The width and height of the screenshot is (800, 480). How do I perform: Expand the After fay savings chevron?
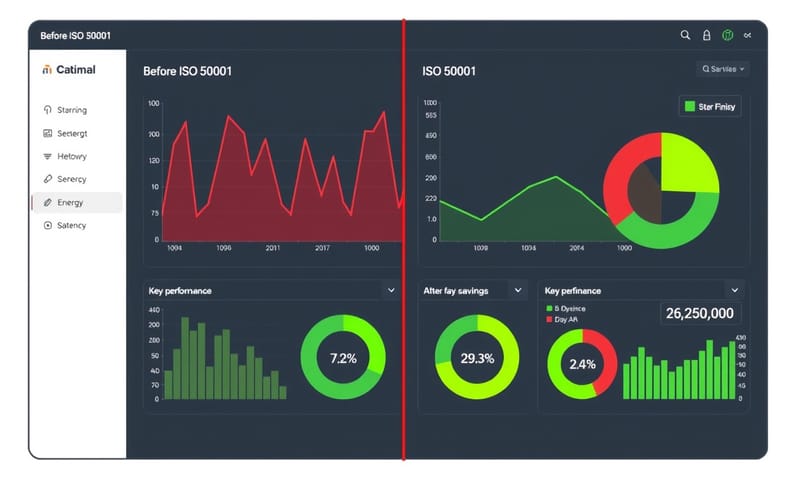click(518, 290)
